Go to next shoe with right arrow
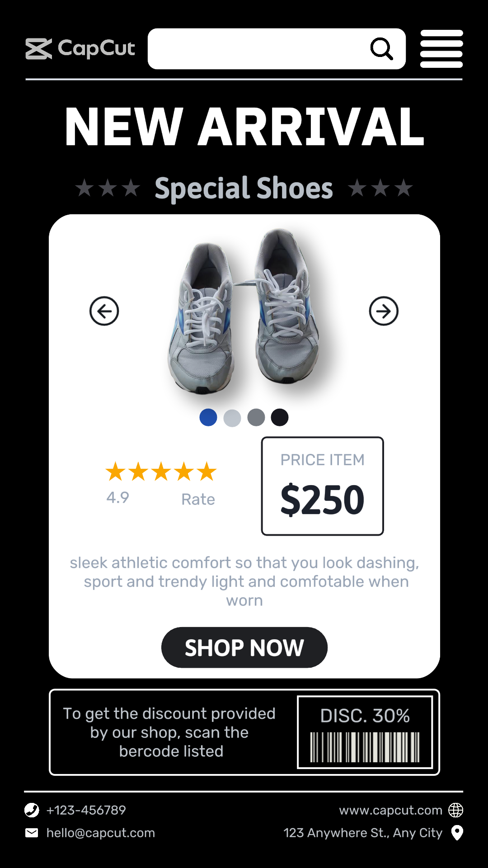The width and height of the screenshot is (488, 868). pyautogui.click(x=384, y=311)
